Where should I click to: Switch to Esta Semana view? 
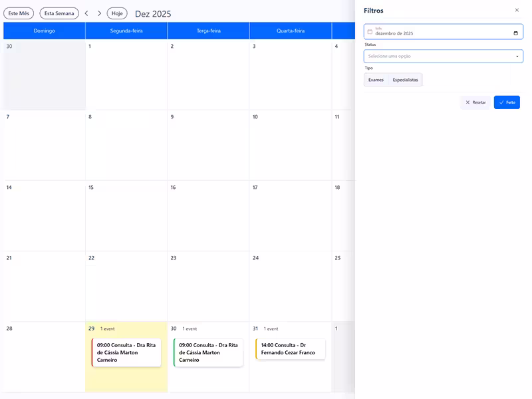(x=59, y=13)
